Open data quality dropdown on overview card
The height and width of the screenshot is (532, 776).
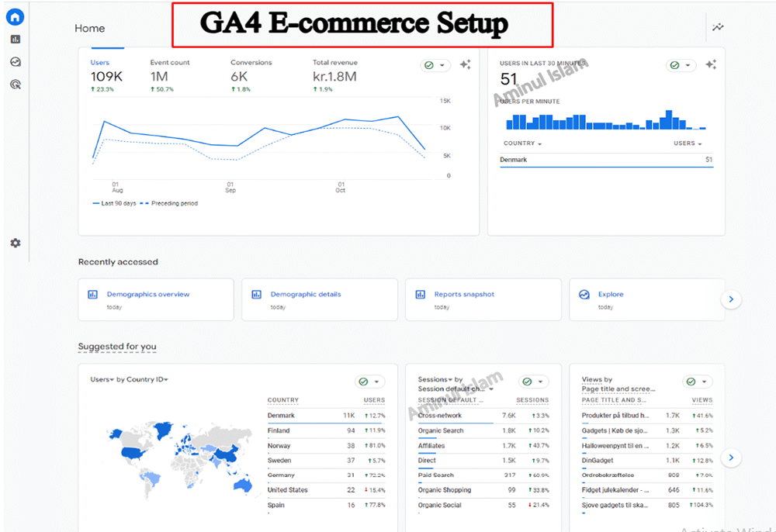pyautogui.click(x=435, y=65)
